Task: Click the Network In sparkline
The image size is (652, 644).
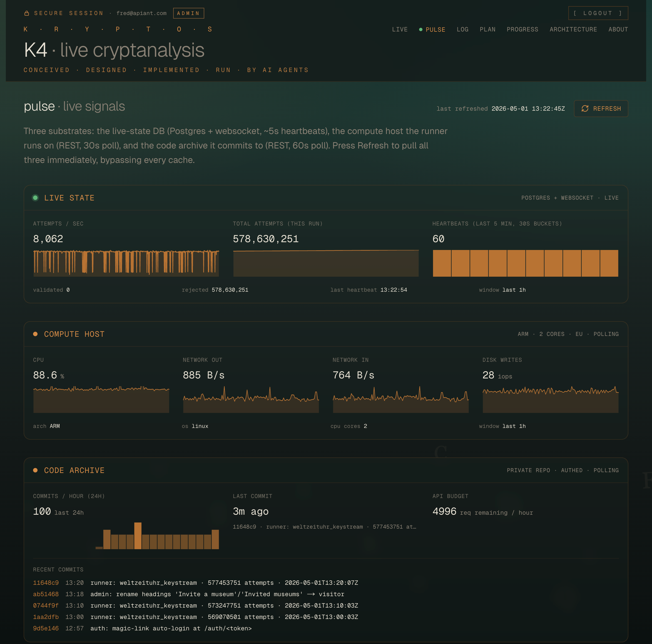Action: [400, 399]
